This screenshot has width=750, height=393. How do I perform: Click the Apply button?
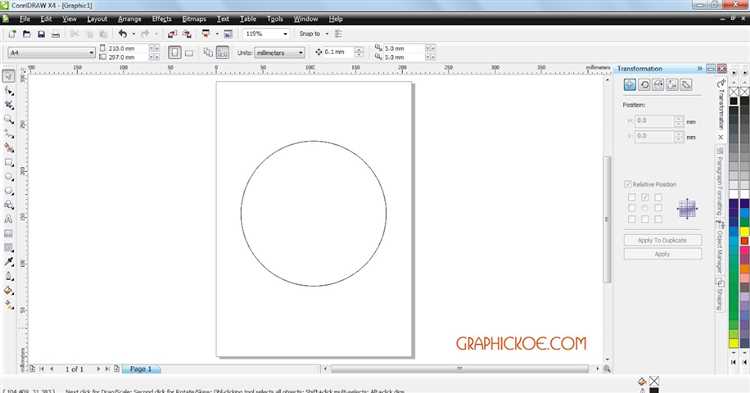tap(662, 254)
